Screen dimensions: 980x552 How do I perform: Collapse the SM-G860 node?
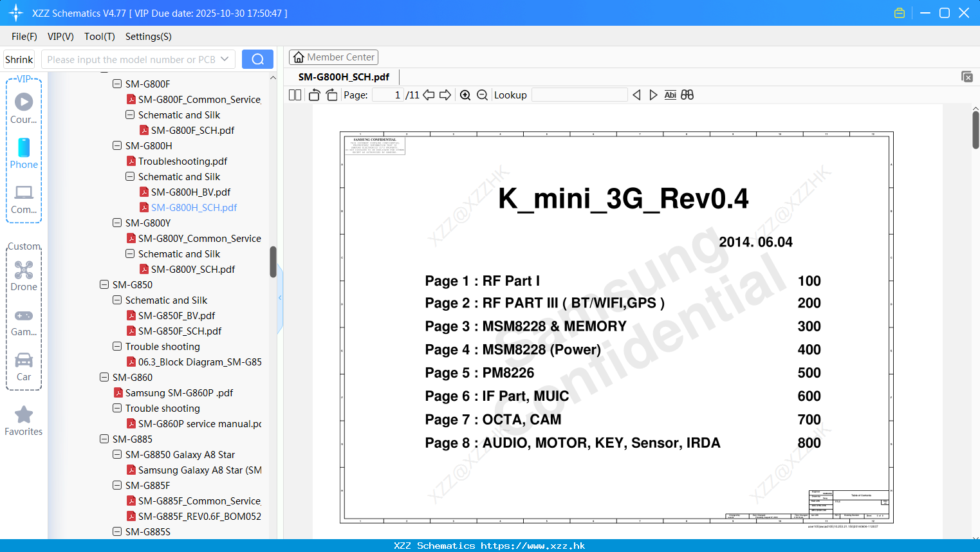pos(104,377)
